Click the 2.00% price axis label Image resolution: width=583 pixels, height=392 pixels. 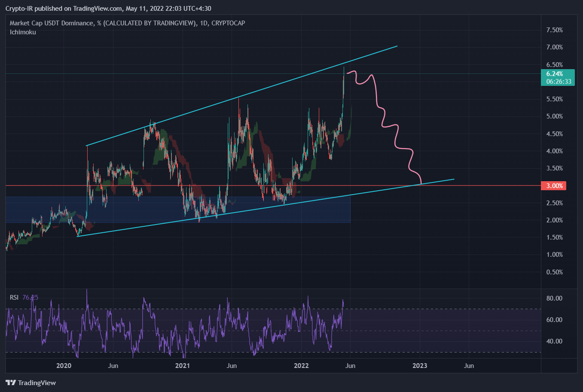(554, 220)
